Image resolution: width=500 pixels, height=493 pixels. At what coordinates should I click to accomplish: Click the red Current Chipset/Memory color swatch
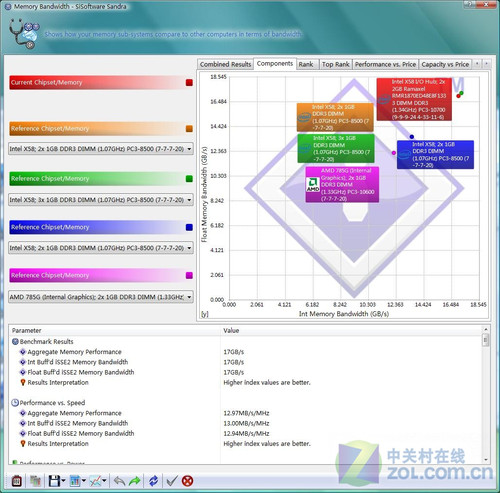click(x=189, y=83)
